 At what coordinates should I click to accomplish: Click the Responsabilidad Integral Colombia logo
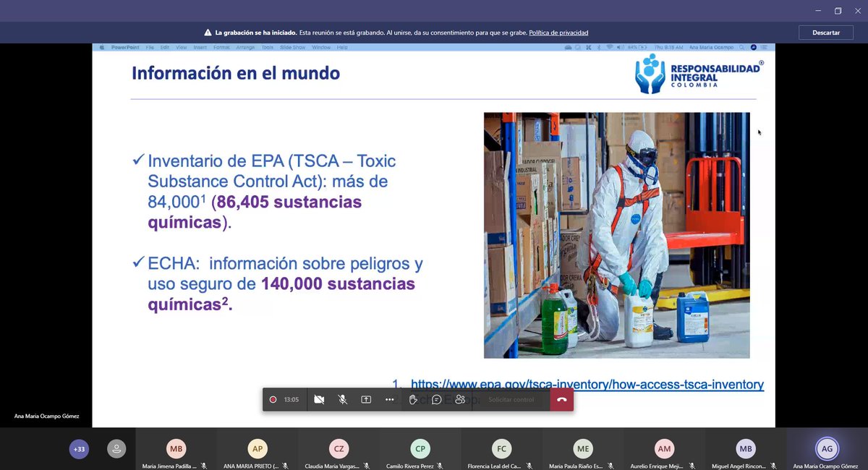699,73
